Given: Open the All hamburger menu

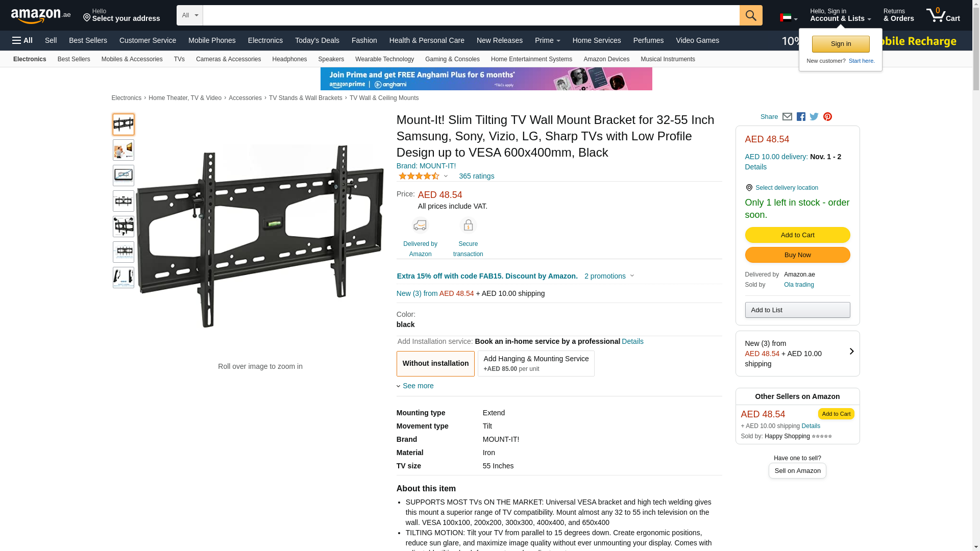Looking at the screenshot, I should [22, 40].
